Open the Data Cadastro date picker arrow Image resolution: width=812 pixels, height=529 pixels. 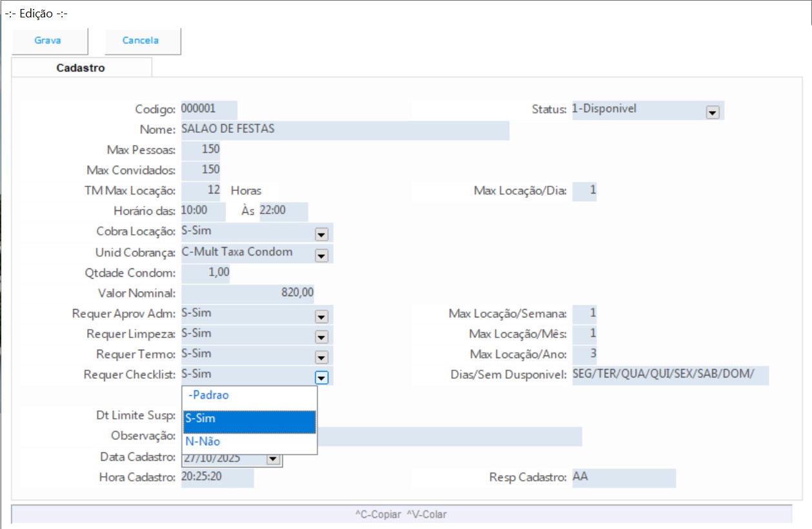[x=272, y=459]
